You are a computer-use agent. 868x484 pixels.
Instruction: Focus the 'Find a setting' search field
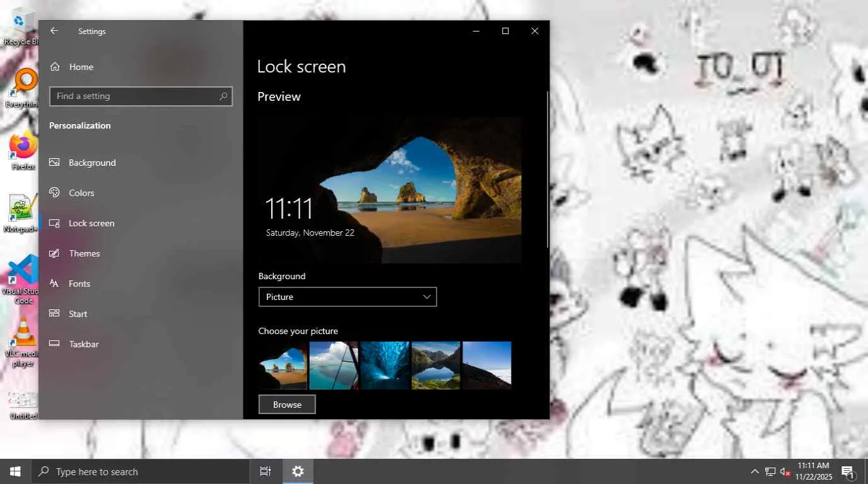point(141,96)
